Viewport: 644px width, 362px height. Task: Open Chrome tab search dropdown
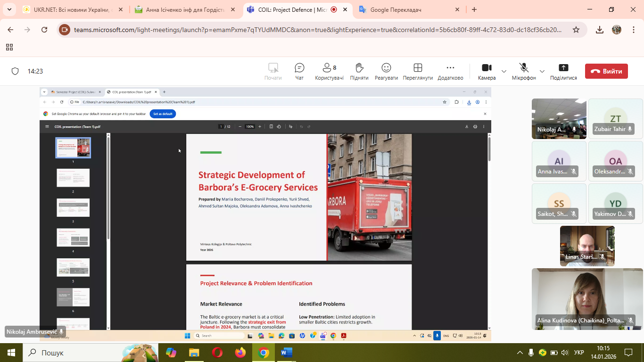(9, 9)
